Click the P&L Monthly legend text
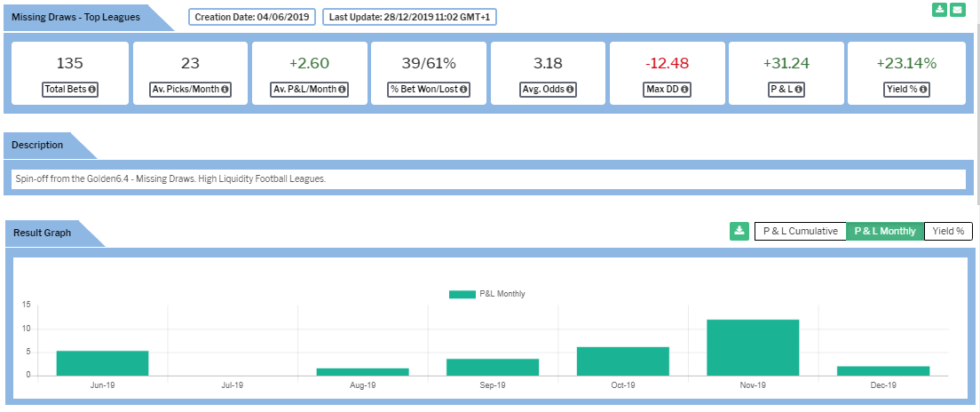This screenshot has width=980, height=412. click(x=502, y=294)
